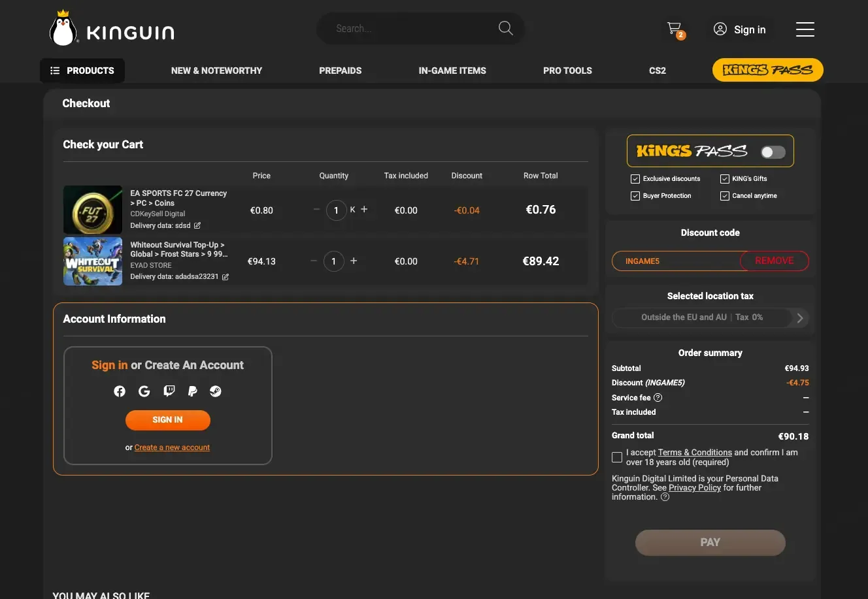Click the Twitch sign-in icon
The width and height of the screenshot is (868, 599).
tap(169, 391)
